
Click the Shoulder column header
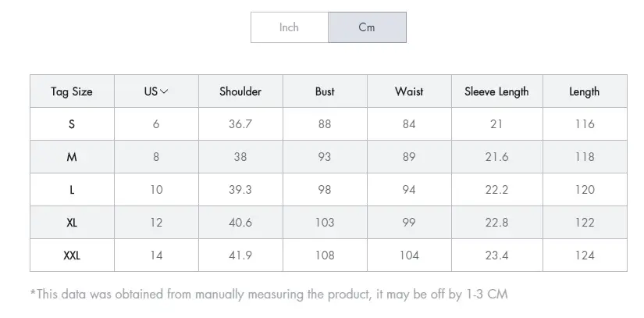[240, 91]
